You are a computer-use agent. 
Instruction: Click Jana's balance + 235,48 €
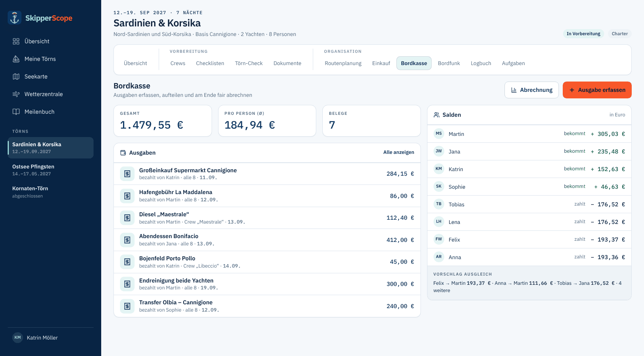point(608,152)
